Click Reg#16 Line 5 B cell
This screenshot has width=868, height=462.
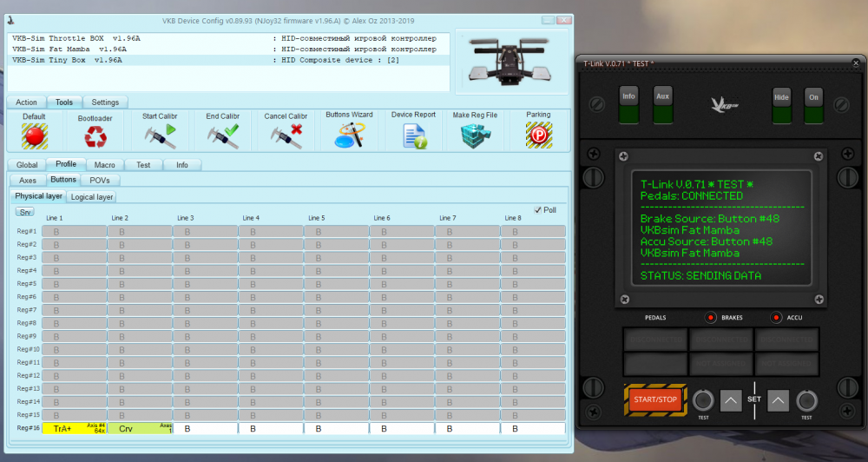click(x=337, y=428)
